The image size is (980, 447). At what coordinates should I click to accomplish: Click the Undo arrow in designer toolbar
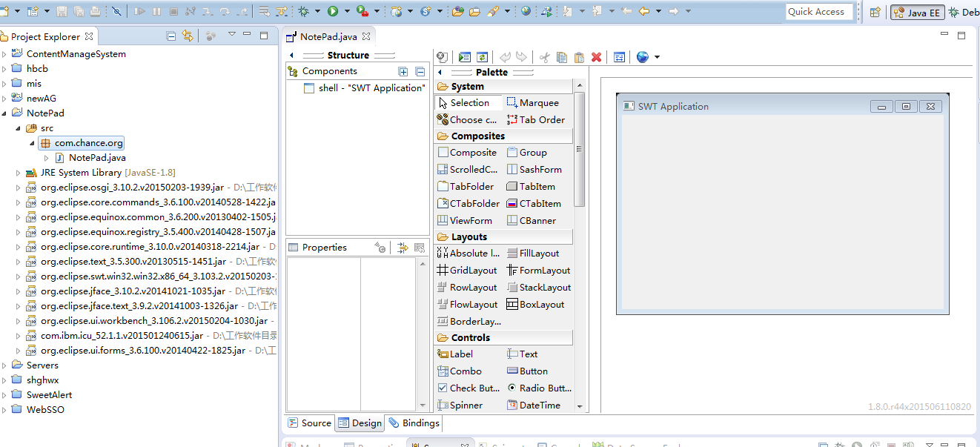pyautogui.click(x=505, y=57)
